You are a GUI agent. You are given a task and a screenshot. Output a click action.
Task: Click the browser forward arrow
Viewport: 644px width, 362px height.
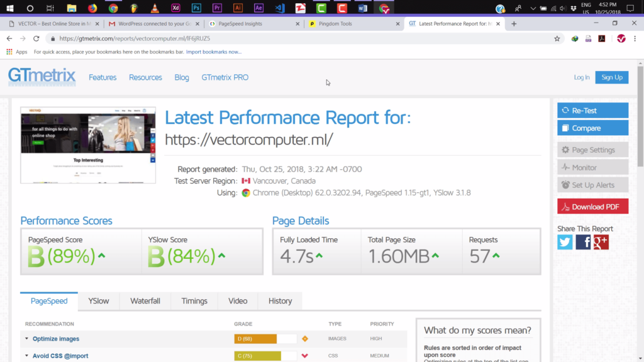(23, 38)
